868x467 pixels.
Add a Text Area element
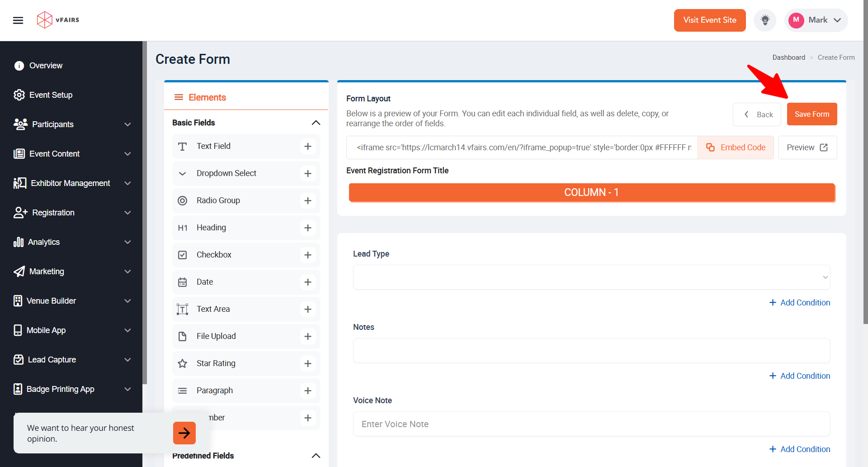pyautogui.click(x=308, y=309)
